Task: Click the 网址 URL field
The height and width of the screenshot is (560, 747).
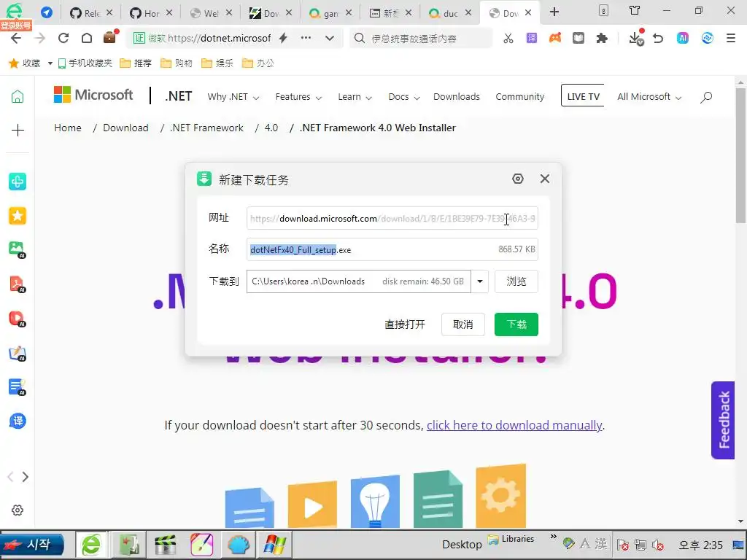Action: (392, 218)
